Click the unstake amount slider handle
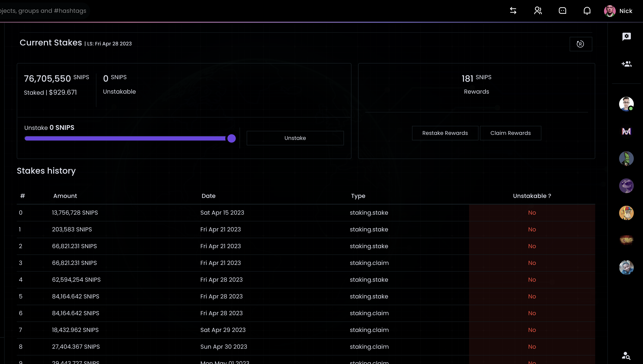 [x=232, y=138]
